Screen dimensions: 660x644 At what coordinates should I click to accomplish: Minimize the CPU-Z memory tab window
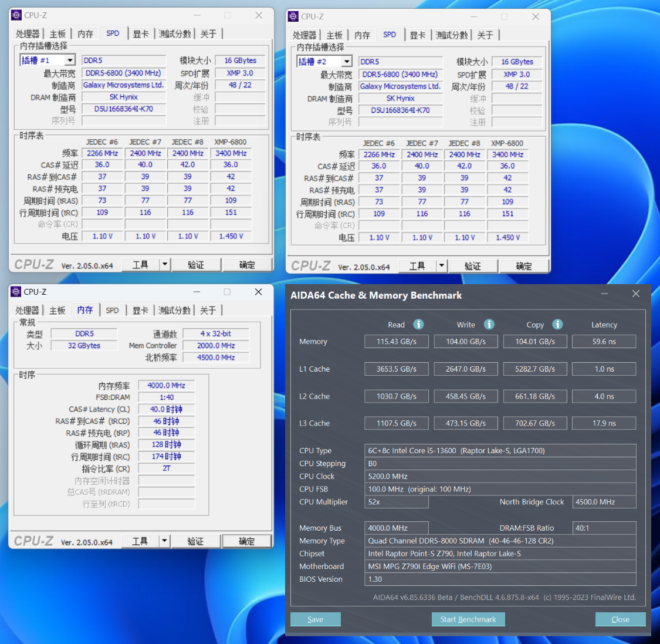pyautogui.click(x=196, y=292)
